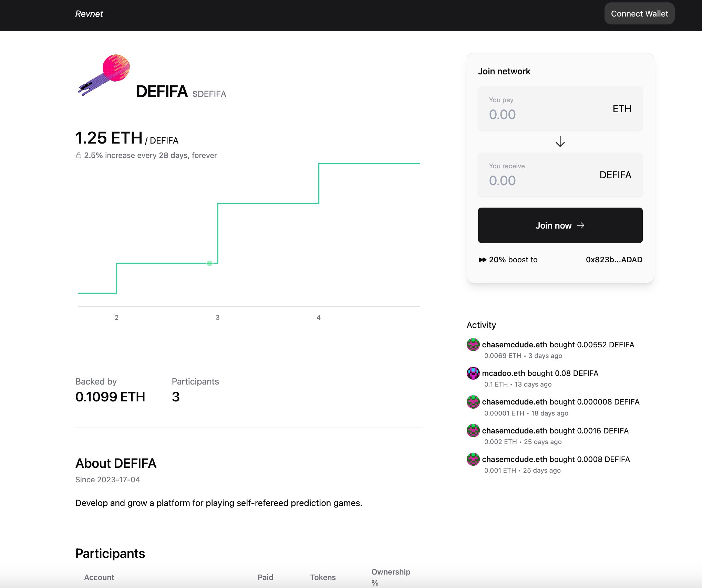Image resolution: width=702 pixels, height=588 pixels.
Task: Click the Tokens column header
Action: pyautogui.click(x=323, y=577)
